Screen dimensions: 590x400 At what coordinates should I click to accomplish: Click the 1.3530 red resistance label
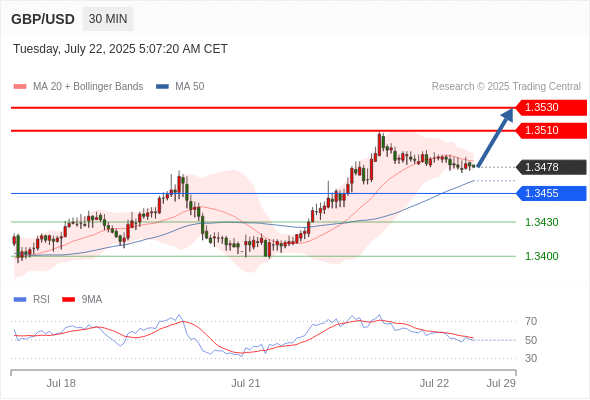point(551,108)
